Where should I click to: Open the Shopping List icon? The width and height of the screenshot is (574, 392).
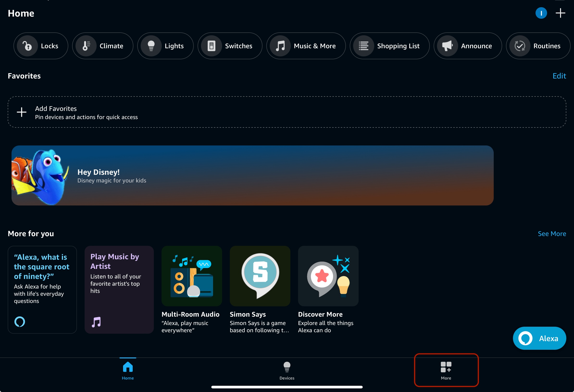tap(364, 46)
